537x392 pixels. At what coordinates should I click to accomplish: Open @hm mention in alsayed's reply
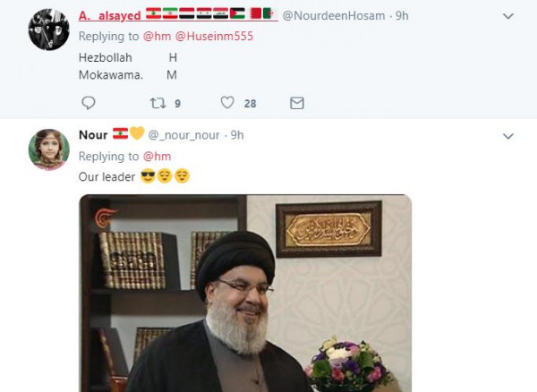(x=157, y=36)
